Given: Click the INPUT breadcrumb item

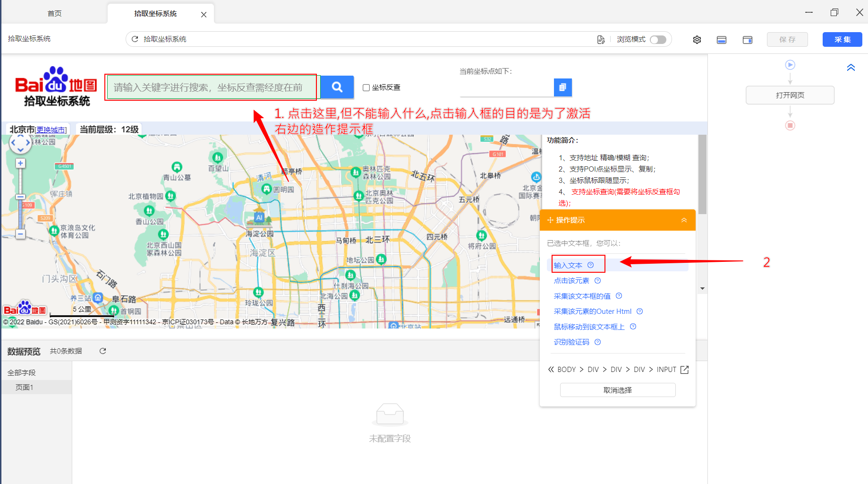Looking at the screenshot, I should pos(666,370).
